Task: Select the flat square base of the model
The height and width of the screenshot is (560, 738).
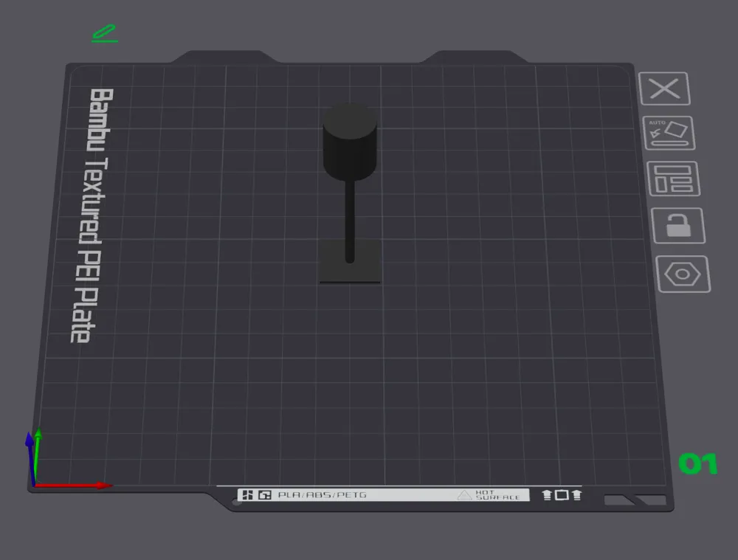Action: click(x=350, y=262)
